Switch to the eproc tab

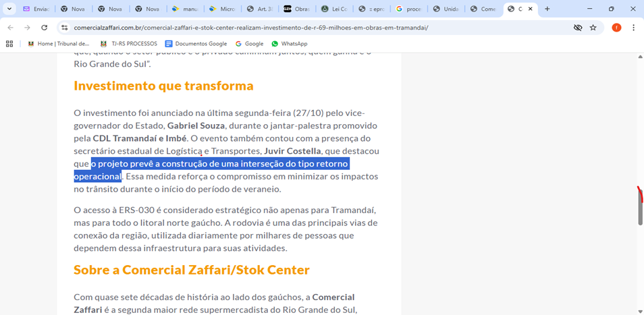pyautogui.click(x=372, y=9)
